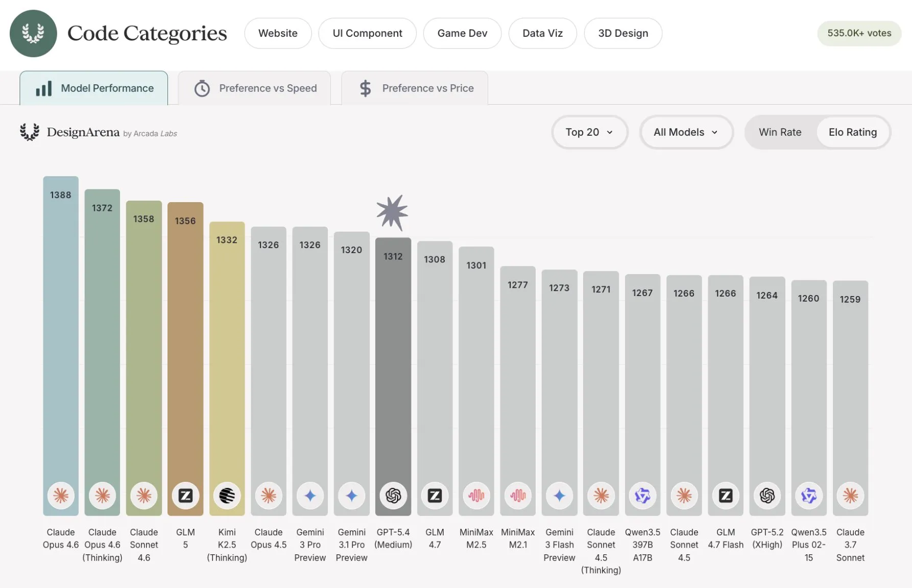
Task: Open the Top 20 dropdown
Action: [589, 132]
